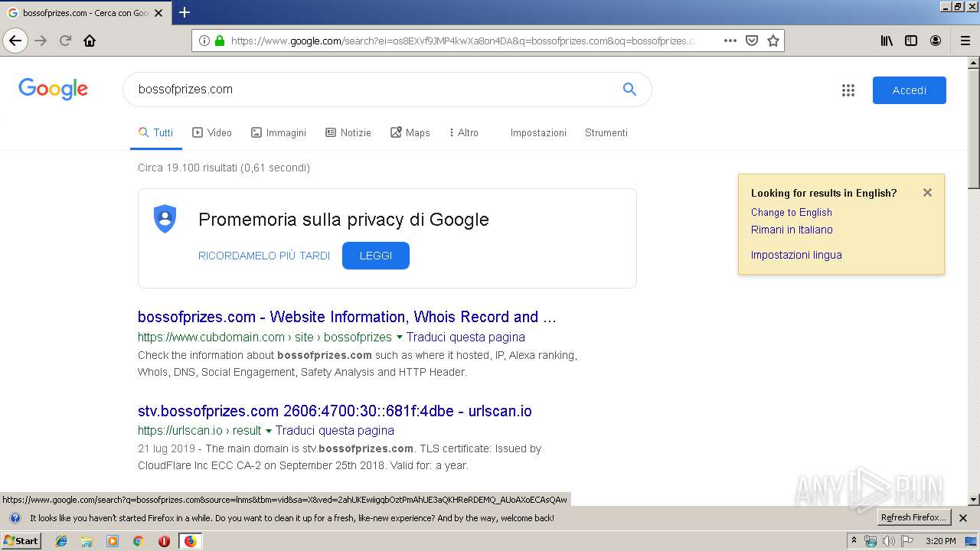Screen dimensions: 980x551
Task: Open the Firefox home page
Action: coord(90,41)
